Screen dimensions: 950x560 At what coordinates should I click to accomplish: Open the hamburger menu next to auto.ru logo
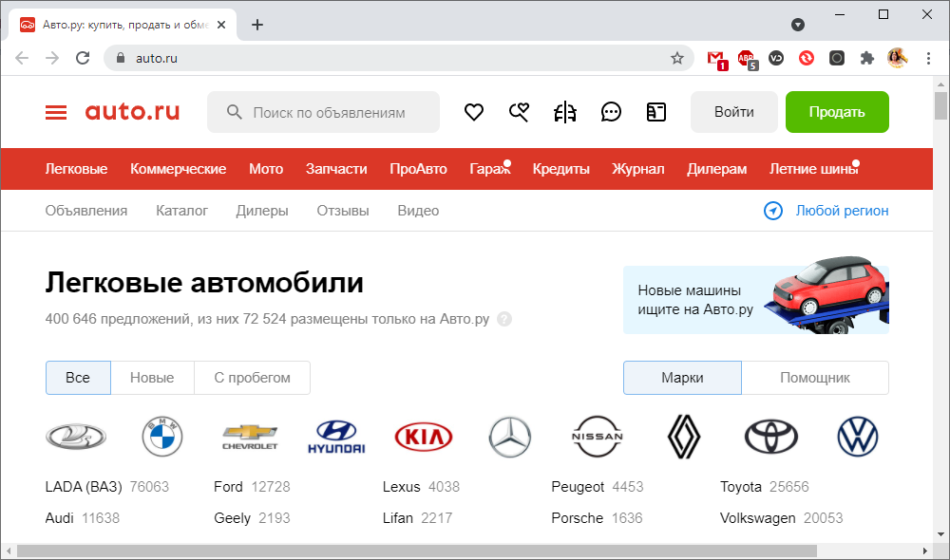[56, 112]
